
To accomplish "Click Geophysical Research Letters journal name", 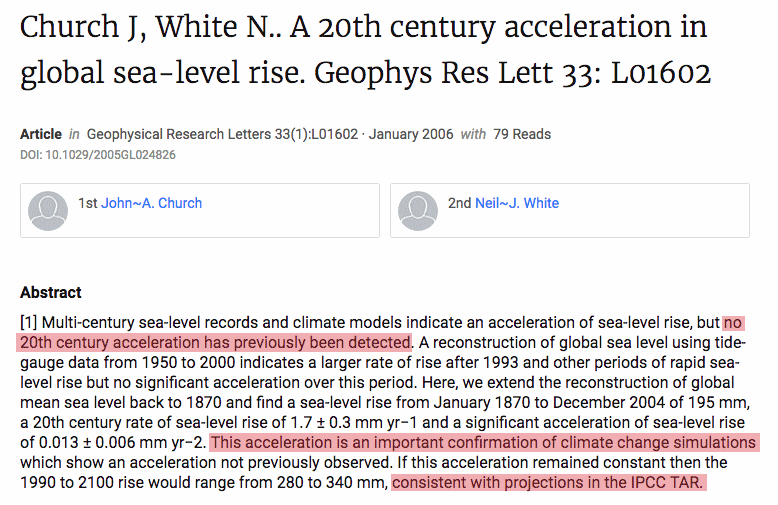I will coord(181,134).
